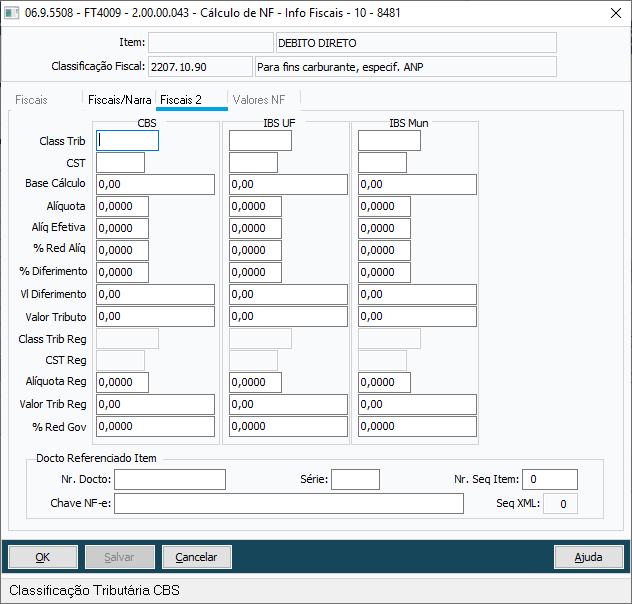Click the 'Classificação Tributária CBS' status text

coord(94,590)
